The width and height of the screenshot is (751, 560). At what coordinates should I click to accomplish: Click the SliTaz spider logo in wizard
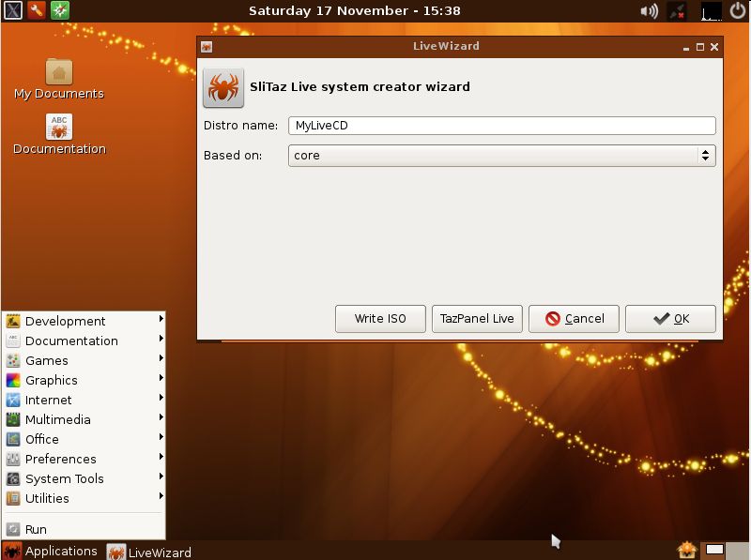point(223,87)
